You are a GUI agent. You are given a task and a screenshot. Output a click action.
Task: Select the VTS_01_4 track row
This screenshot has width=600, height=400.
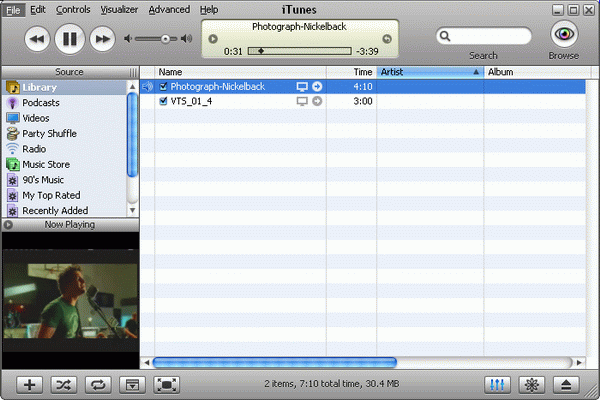(363, 101)
